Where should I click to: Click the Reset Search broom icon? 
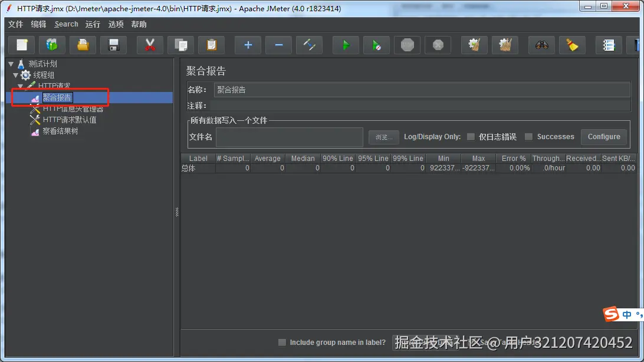[x=572, y=45]
